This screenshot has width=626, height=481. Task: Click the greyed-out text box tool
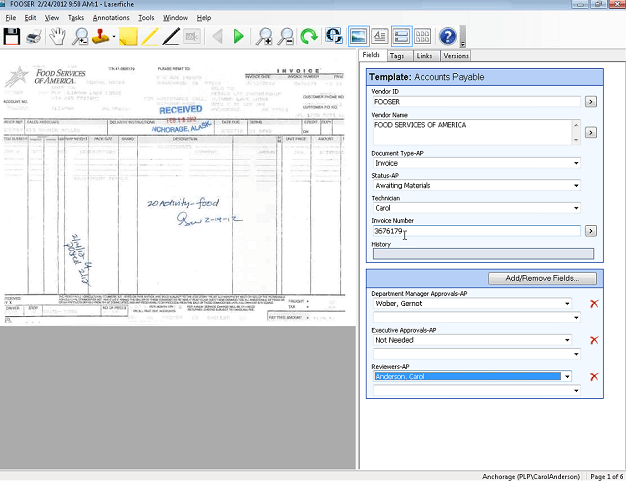click(x=192, y=37)
